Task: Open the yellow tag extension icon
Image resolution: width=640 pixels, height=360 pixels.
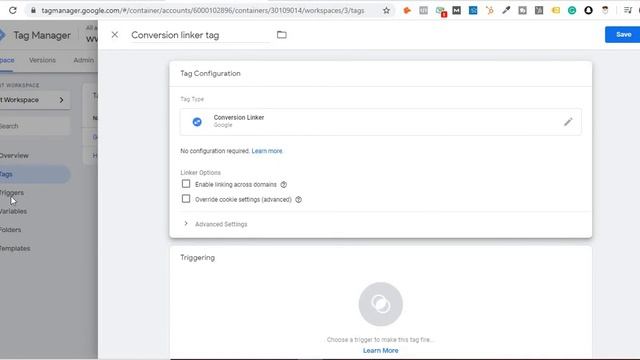Action: coord(556,11)
